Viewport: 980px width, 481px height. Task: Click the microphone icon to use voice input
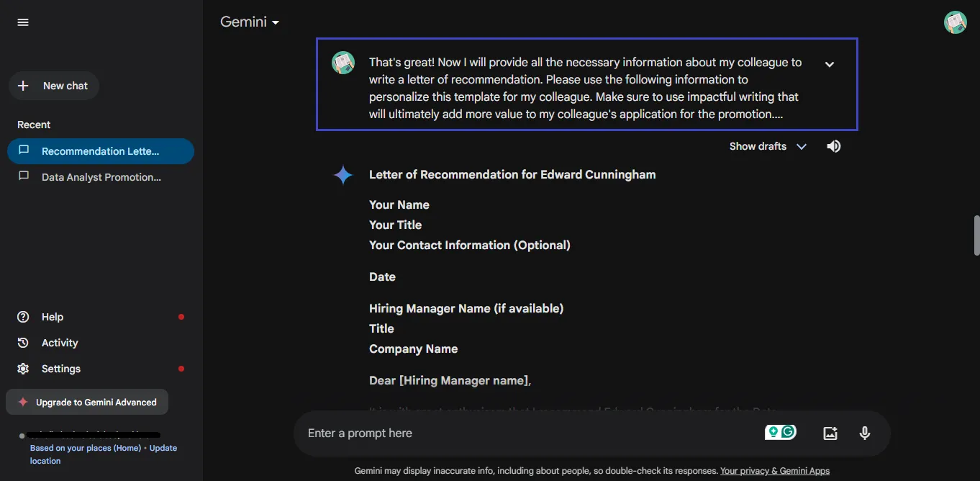[864, 433]
